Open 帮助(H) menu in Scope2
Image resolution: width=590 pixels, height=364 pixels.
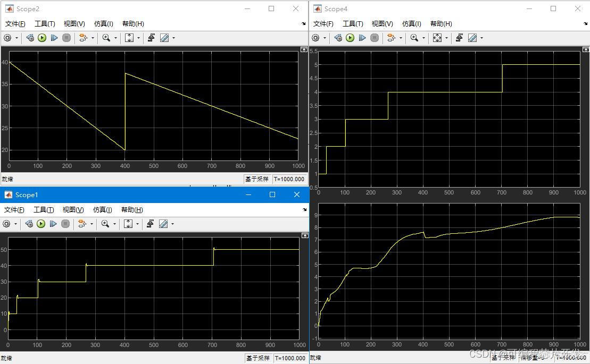[x=133, y=24]
